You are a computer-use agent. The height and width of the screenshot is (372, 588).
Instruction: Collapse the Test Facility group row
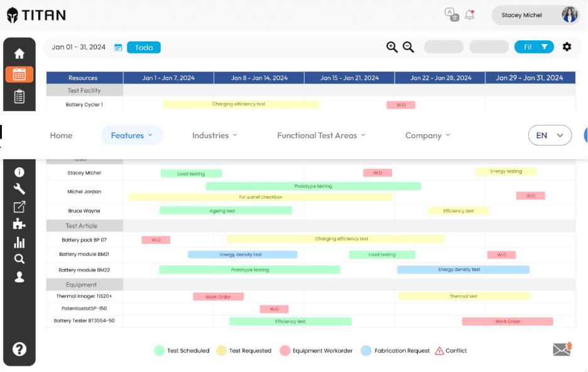(84, 90)
